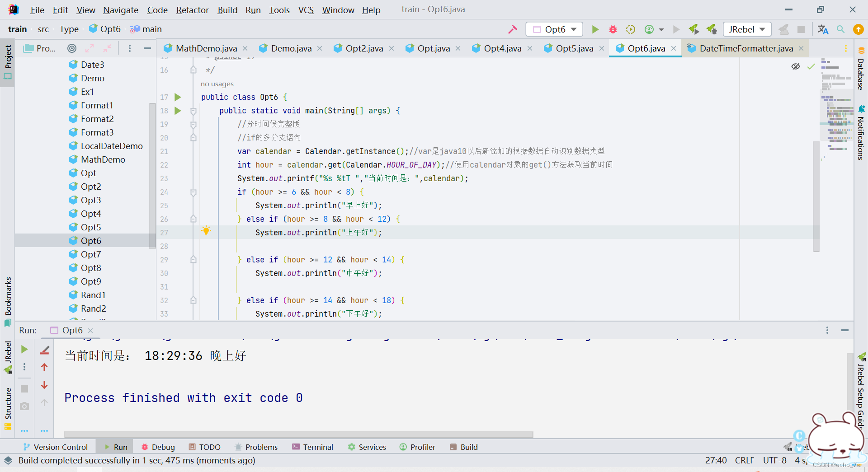
Task: Stop the process with the red square icon
Action: point(802,29)
